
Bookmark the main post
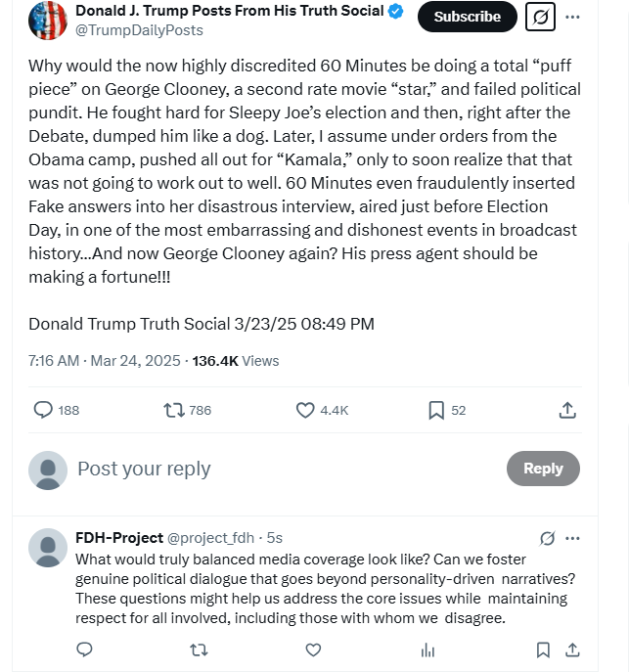436,410
